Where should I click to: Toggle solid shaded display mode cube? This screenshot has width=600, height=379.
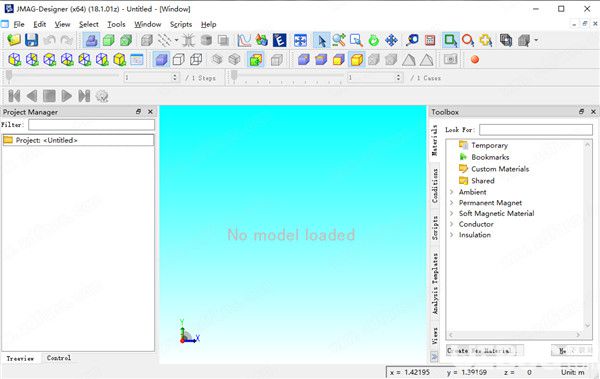point(161,60)
